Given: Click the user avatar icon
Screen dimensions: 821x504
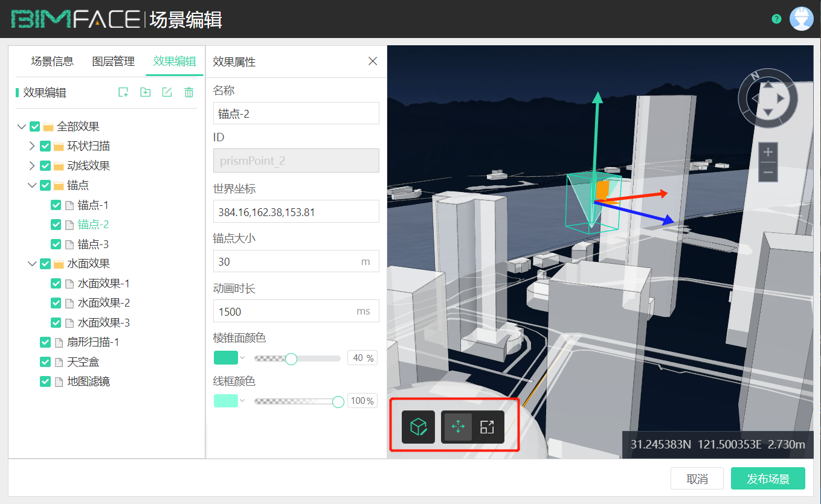Looking at the screenshot, I should (802, 18).
